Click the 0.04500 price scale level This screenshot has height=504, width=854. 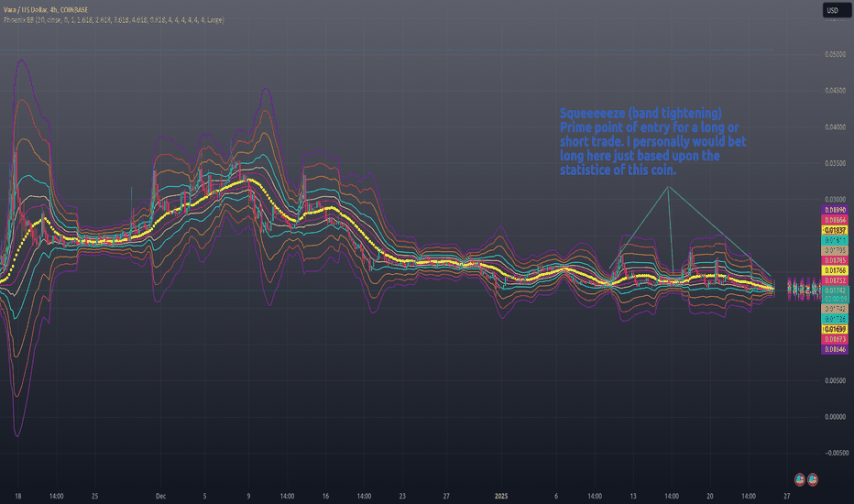(x=835, y=91)
